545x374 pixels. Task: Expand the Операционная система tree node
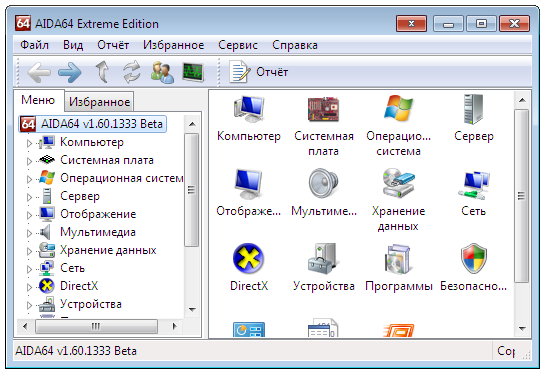coord(29,179)
